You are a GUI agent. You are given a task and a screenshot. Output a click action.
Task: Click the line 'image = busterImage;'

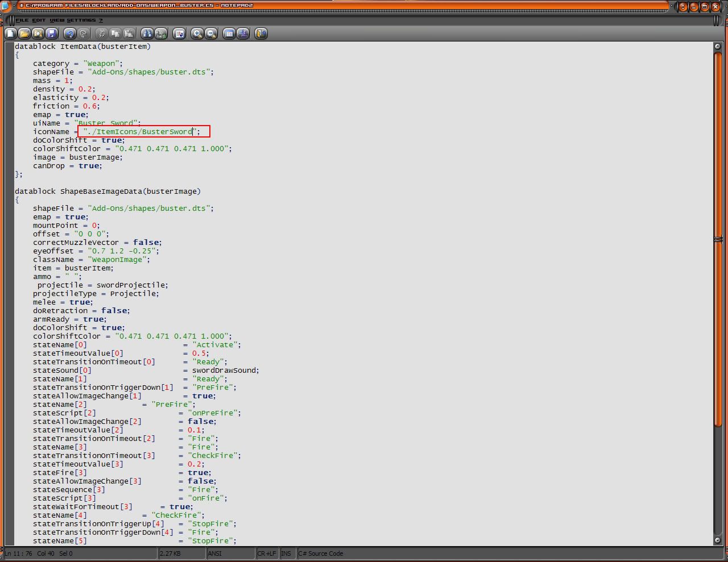pyautogui.click(x=78, y=157)
